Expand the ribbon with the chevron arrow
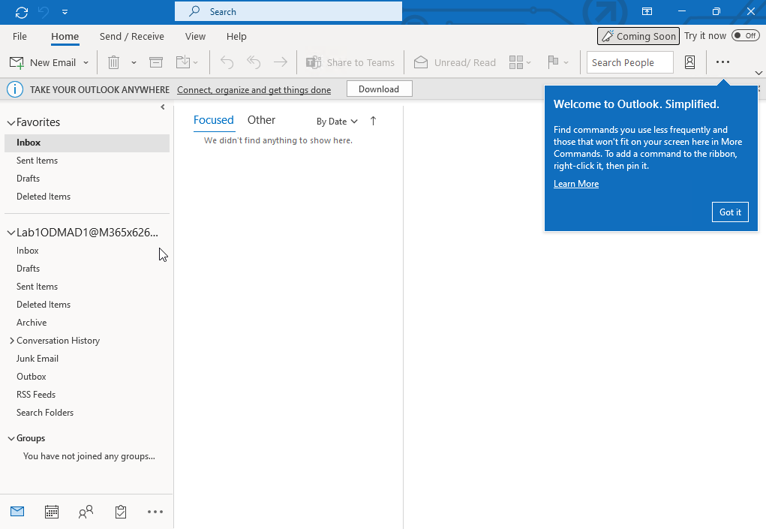Image resolution: width=766 pixels, height=532 pixels. [758, 73]
